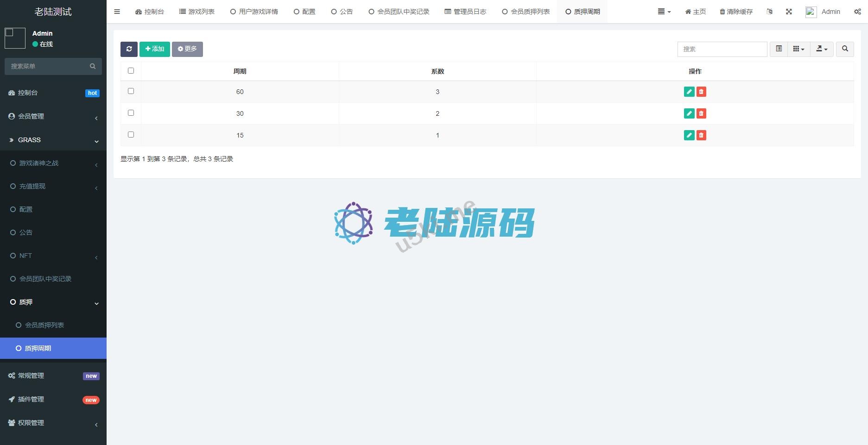Switch to the 会员质押列表 tab

pyautogui.click(x=526, y=12)
